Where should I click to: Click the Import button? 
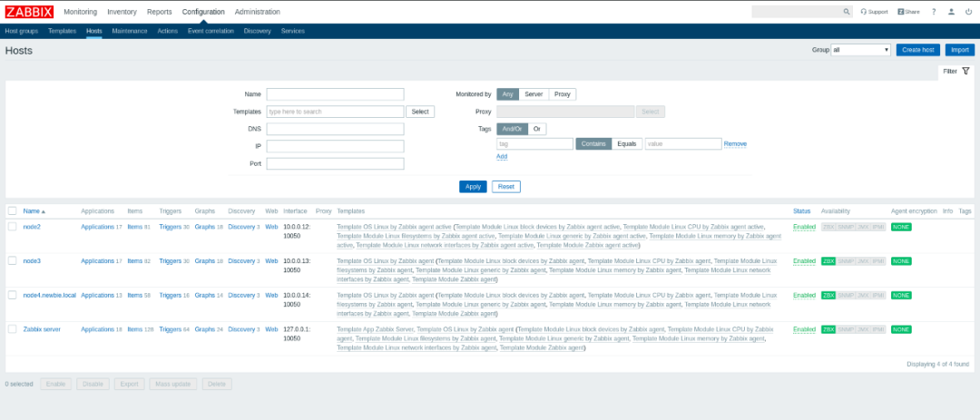pyautogui.click(x=959, y=50)
